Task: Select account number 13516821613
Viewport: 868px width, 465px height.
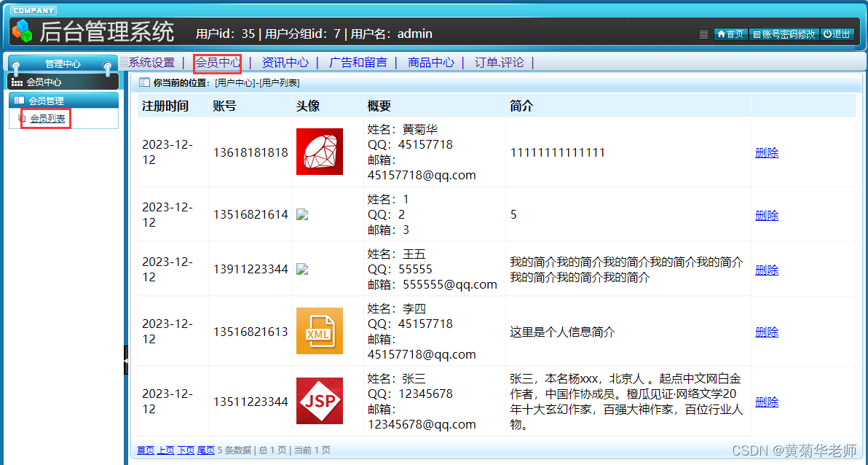Action: click(250, 332)
